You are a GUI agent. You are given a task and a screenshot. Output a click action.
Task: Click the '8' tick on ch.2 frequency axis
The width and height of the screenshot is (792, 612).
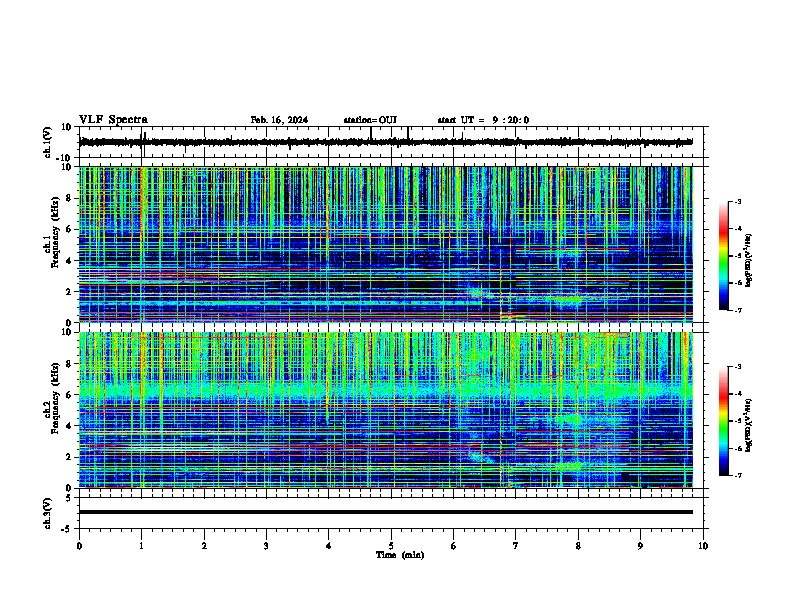70,364
